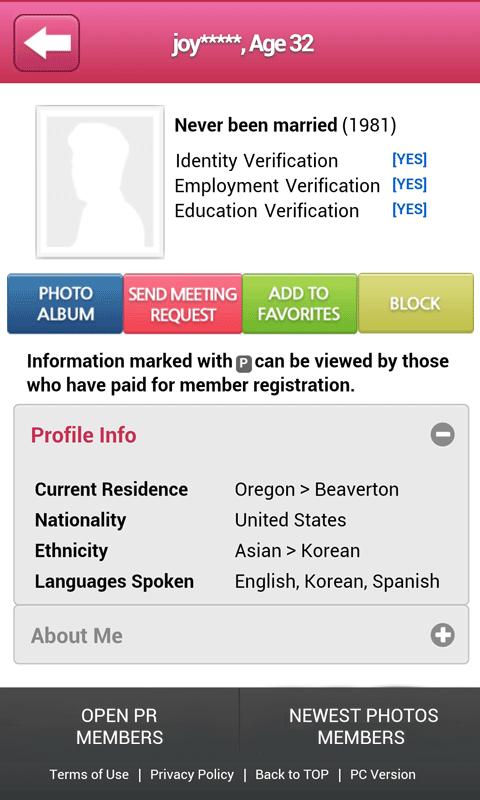The width and height of the screenshot is (480, 800).
Task: Tap the back arrow icon
Action: (x=46, y=43)
